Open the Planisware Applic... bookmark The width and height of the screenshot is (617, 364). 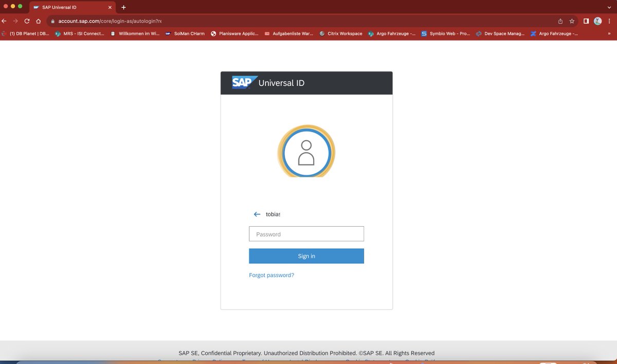tap(234, 33)
